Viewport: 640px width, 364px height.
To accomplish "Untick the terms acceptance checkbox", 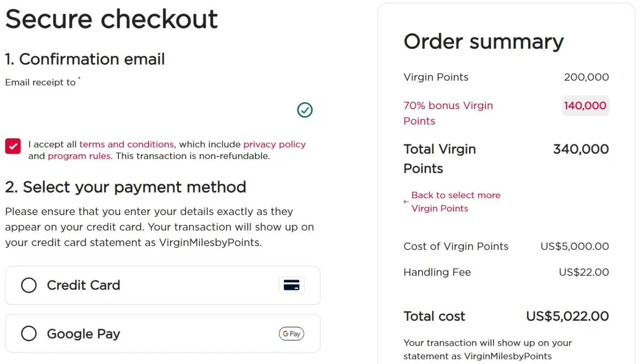I will [13, 146].
